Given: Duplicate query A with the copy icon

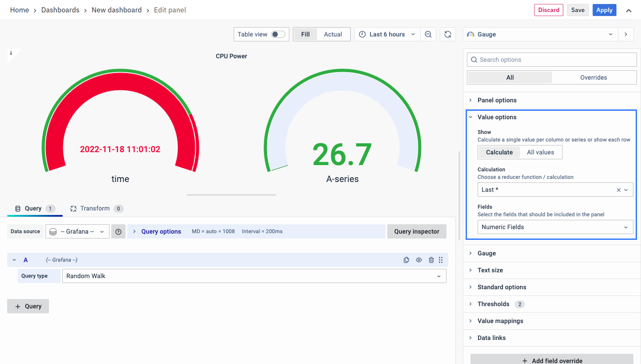Looking at the screenshot, I should 406,260.
